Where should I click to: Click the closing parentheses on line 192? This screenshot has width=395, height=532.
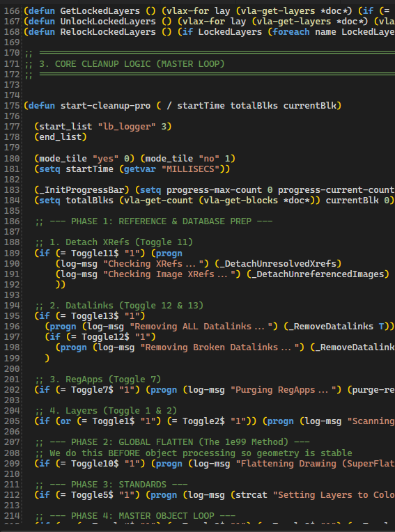click(x=61, y=284)
